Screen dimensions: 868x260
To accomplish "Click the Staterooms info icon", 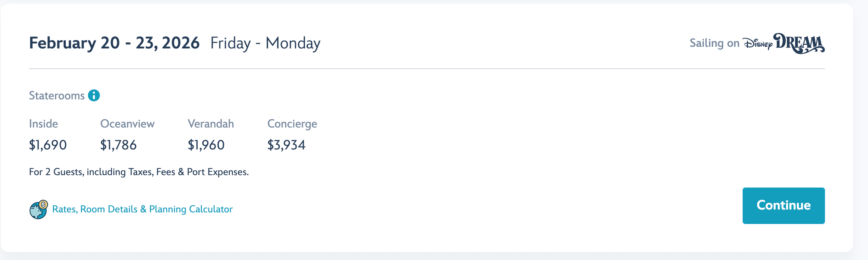I will pos(94,96).
